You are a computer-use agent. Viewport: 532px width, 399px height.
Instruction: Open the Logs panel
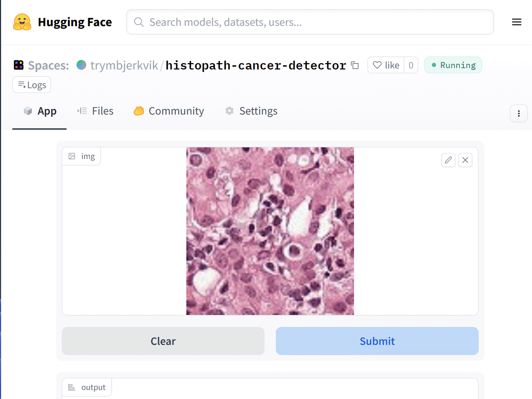(32, 85)
